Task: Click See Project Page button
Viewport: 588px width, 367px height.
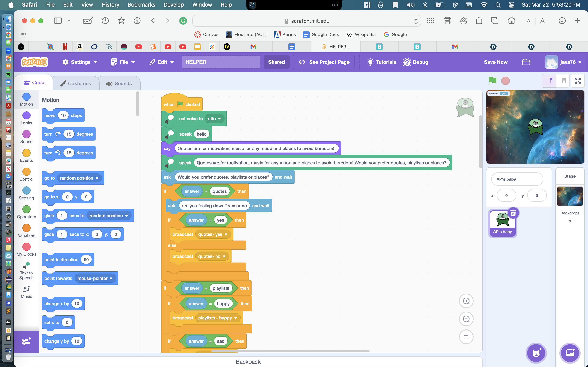Action: click(324, 62)
